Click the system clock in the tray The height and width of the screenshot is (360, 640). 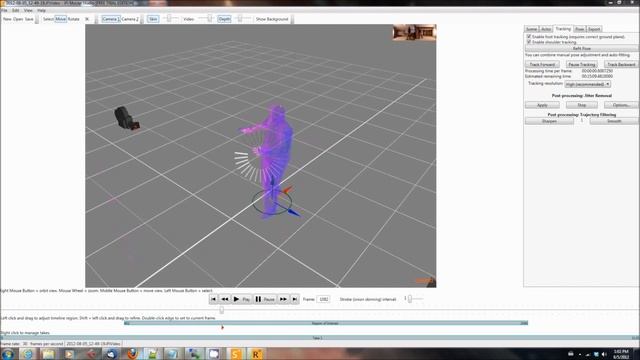click(x=620, y=354)
